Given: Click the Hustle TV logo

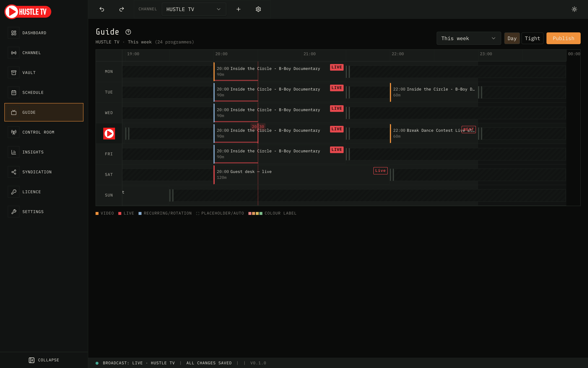Looking at the screenshot, I should 28,12.
